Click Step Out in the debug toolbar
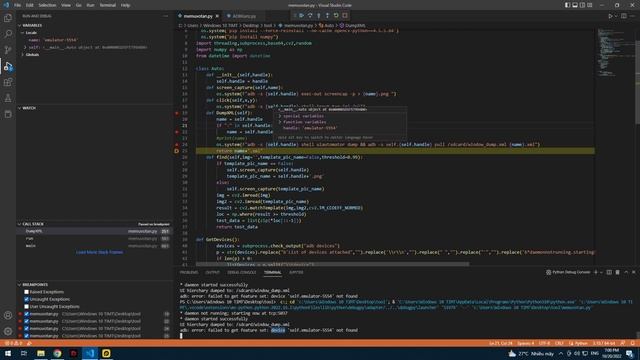The width and height of the screenshot is (640, 360). point(327,16)
